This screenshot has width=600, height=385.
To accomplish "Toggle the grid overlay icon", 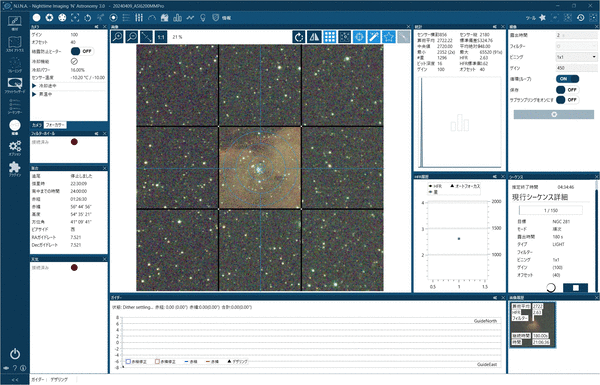I will pos(329,37).
